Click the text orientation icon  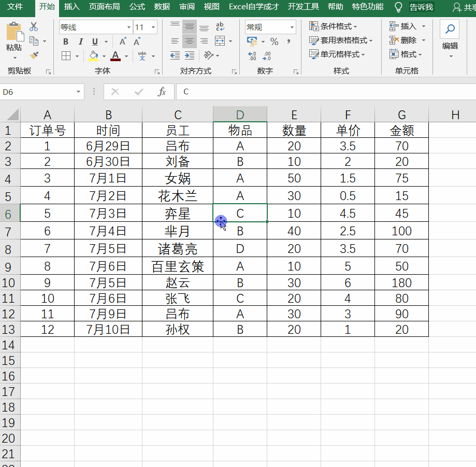(209, 55)
